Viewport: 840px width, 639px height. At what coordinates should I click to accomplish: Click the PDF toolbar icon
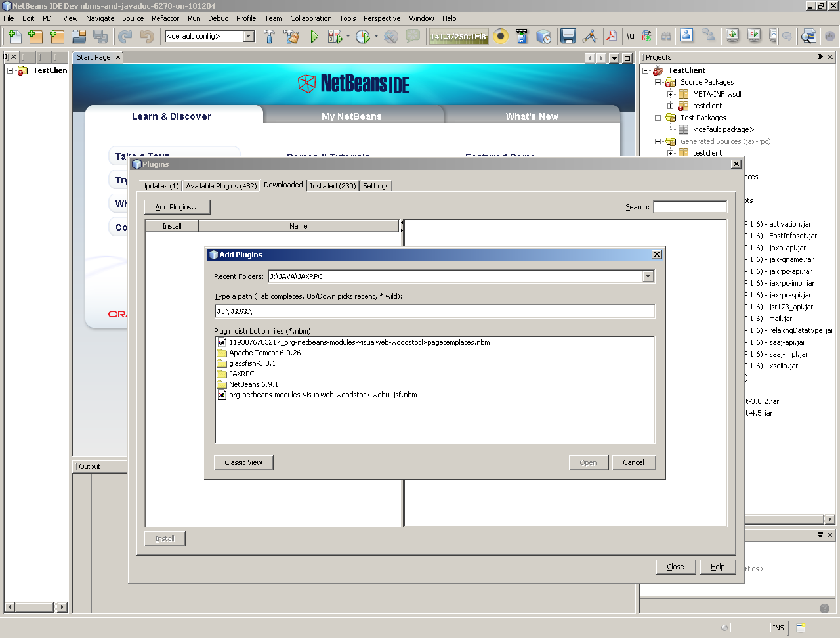[x=611, y=36]
